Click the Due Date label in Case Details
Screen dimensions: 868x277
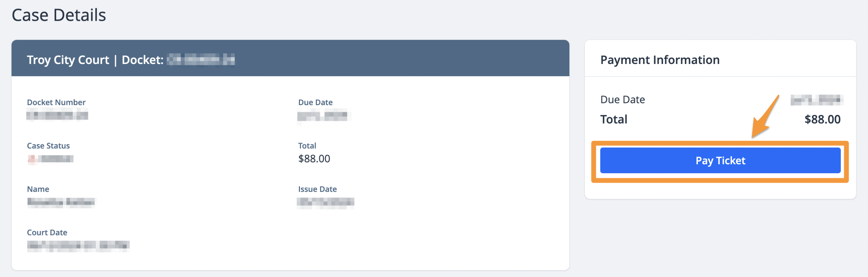[x=315, y=102]
